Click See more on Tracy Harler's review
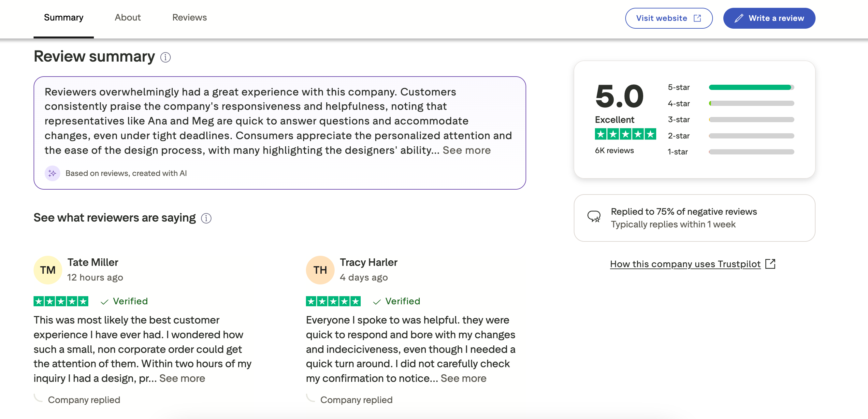Screen dimensions: 868x419 [x=463, y=378]
